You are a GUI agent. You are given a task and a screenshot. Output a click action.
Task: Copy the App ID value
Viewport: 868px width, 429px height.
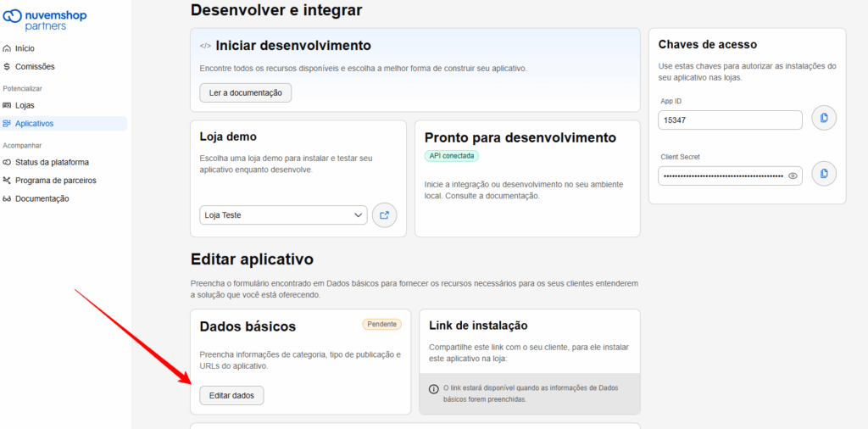click(x=823, y=119)
